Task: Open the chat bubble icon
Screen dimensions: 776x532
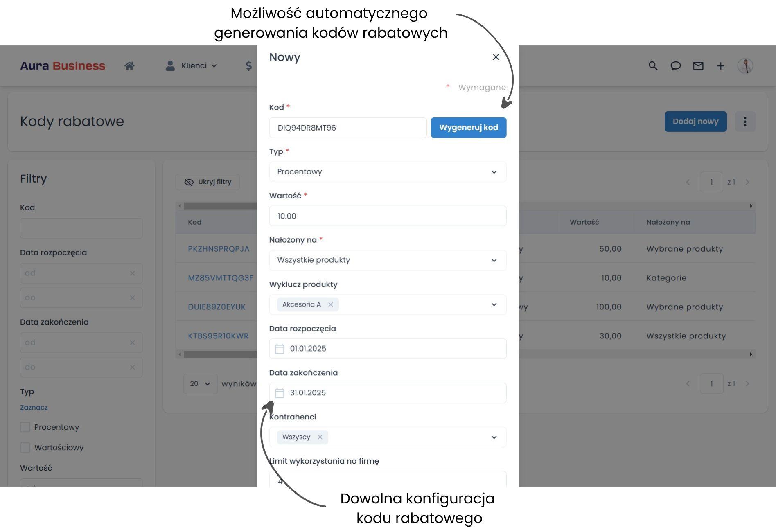Action: click(675, 66)
